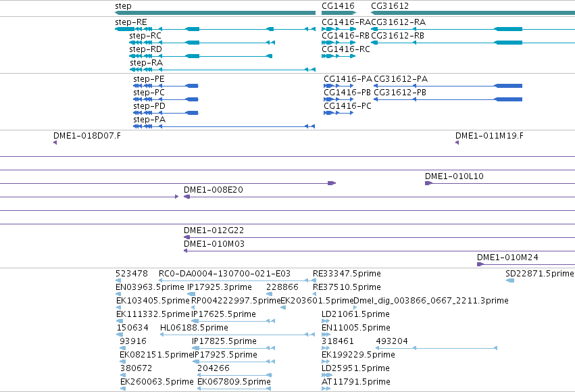Viewport: 575px width, 392px height.
Task: Select EST EN03963.5prime
Action: pos(149,287)
